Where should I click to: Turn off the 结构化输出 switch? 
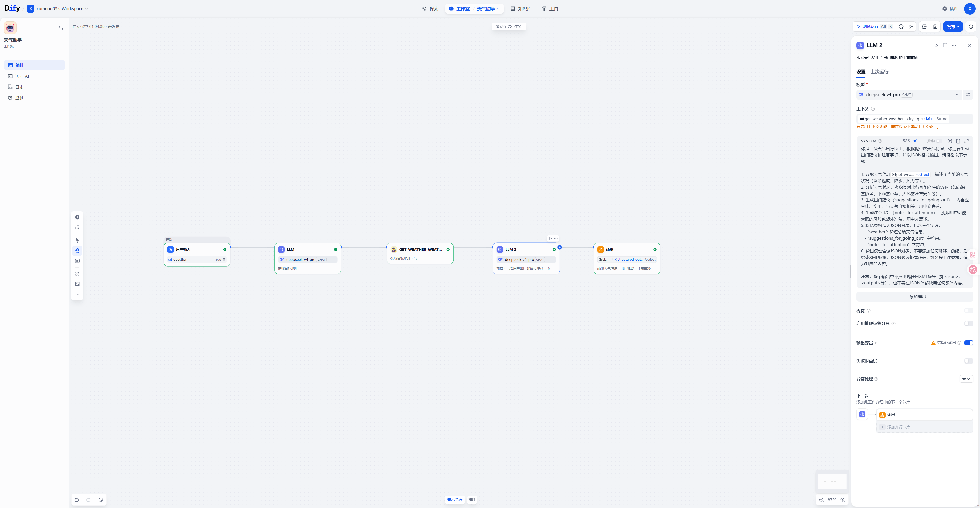[x=969, y=343]
